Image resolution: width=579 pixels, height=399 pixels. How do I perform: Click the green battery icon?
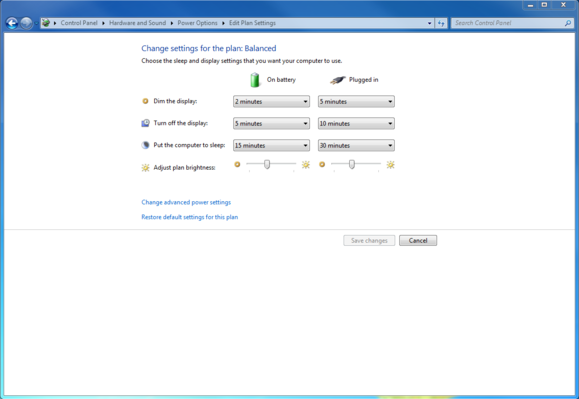[x=255, y=80]
